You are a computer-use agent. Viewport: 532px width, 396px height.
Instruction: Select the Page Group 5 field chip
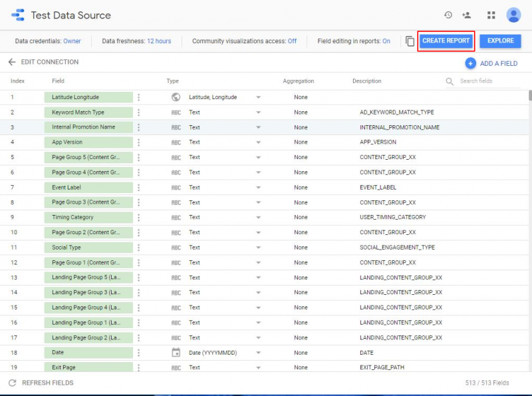point(88,157)
